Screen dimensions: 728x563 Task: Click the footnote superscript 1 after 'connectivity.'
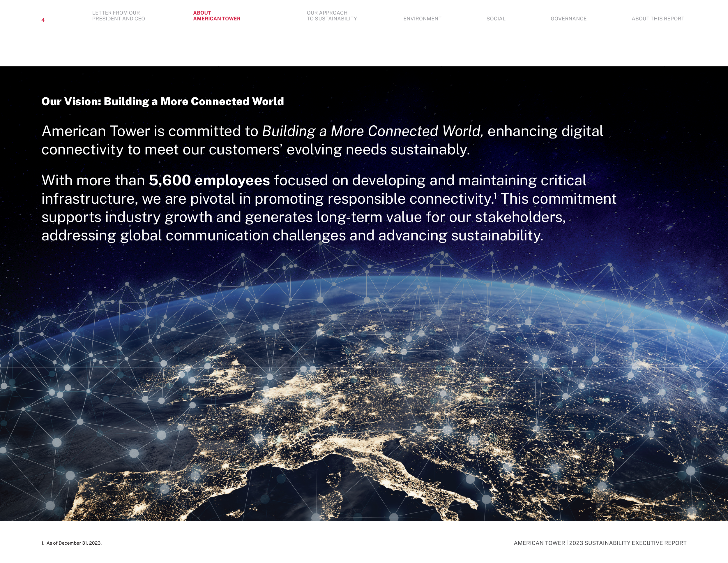(495, 196)
